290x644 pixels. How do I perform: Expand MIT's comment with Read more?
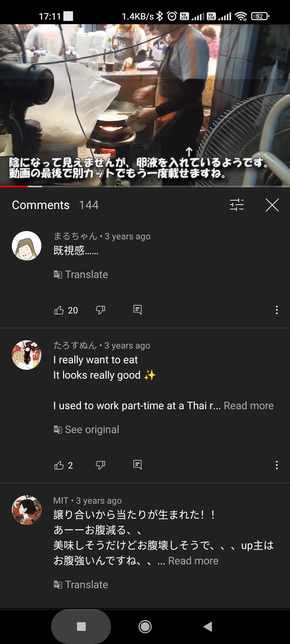pos(193,561)
